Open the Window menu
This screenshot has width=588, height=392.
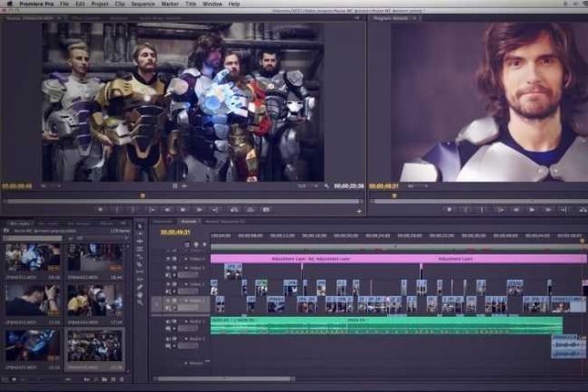point(212,4)
